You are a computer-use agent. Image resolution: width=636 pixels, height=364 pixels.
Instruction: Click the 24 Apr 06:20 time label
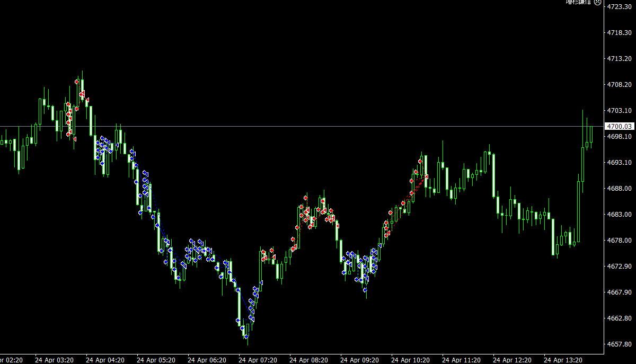(207, 360)
